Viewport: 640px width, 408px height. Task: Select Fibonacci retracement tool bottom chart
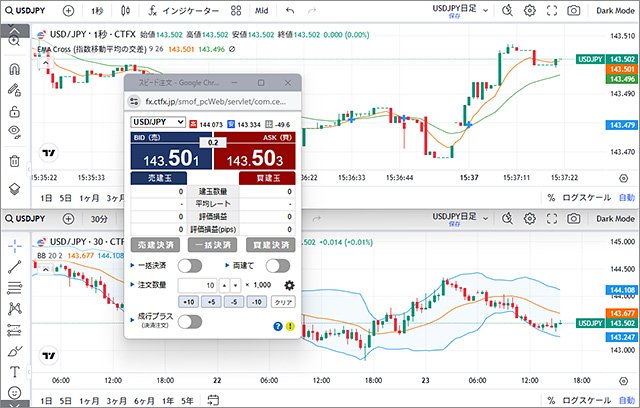pos(14,288)
